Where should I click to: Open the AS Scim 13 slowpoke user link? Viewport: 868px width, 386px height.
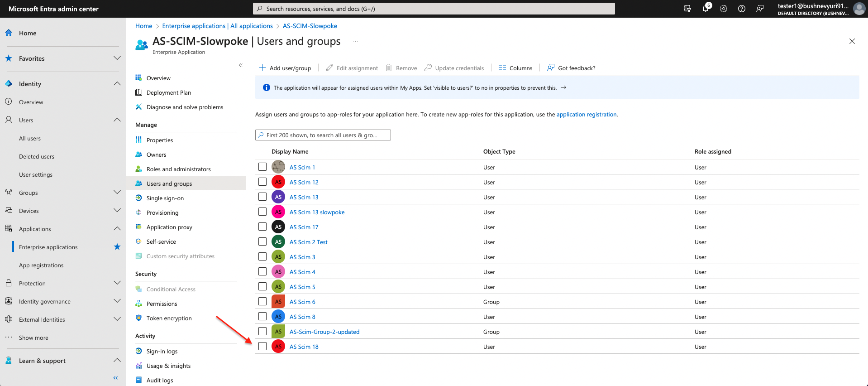317,212
